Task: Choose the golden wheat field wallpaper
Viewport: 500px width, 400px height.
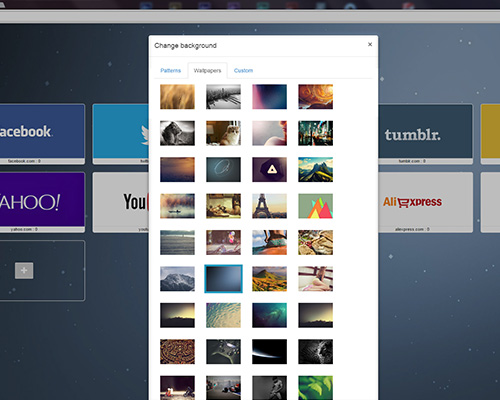Action: [177, 97]
